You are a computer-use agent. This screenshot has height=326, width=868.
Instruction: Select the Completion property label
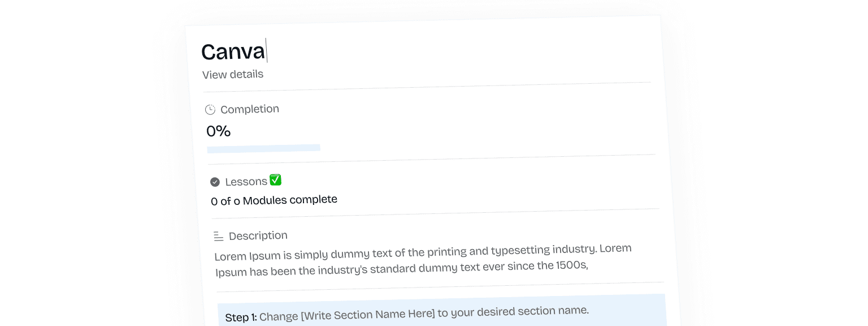(x=250, y=109)
